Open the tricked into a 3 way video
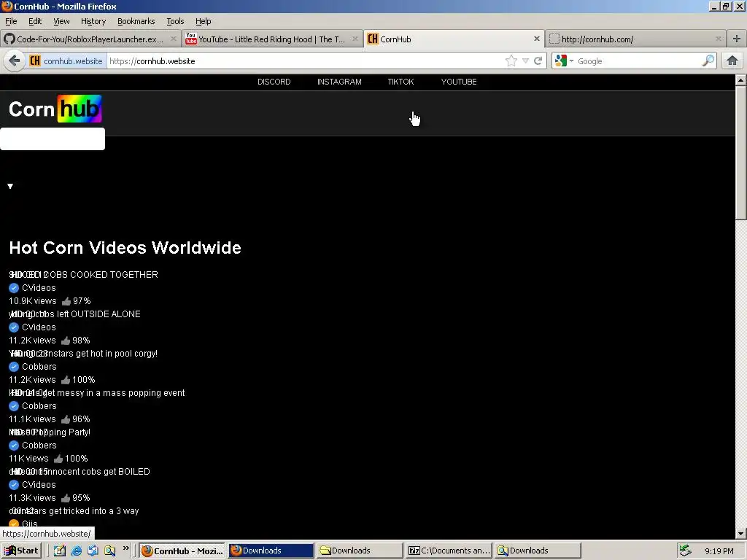The height and width of the screenshot is (560, 747). click(74, 511)
